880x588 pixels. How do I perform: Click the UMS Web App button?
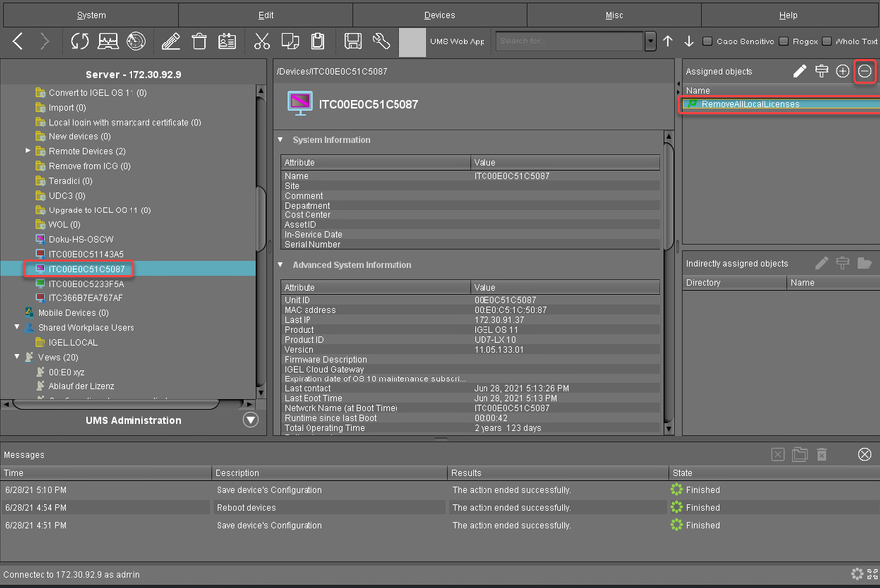pyautogui.click(x=457, y=42)
